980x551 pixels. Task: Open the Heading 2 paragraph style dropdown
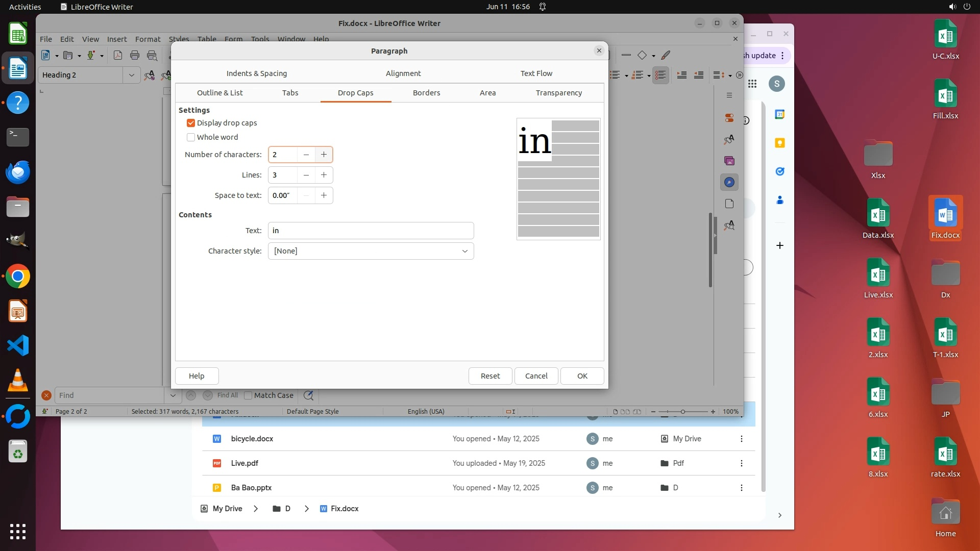click(x=131, y=75)
